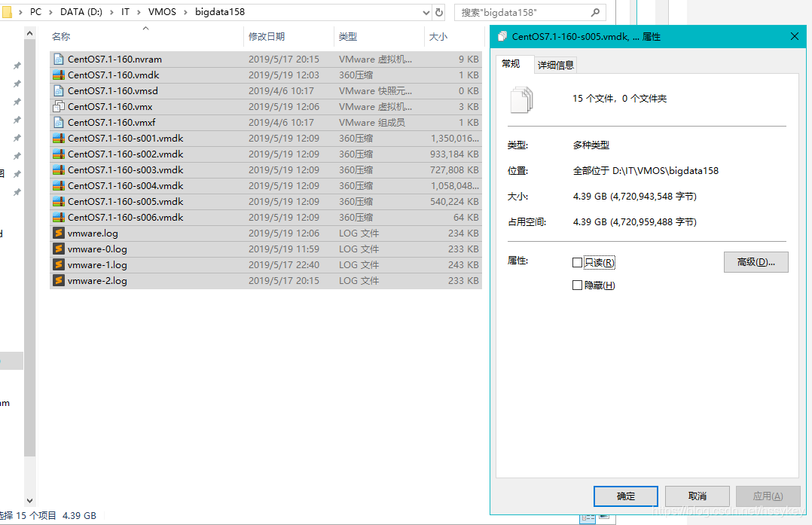The image size is (812, 525).
Task: Click the CentOS7.1-160.vmsd file icon
Action: pyautogui.click(x=59, y=90)
